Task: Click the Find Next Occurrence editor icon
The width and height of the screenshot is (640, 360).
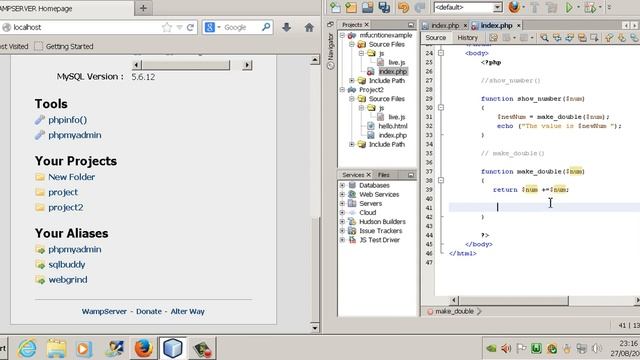Action: pos(569,38)
